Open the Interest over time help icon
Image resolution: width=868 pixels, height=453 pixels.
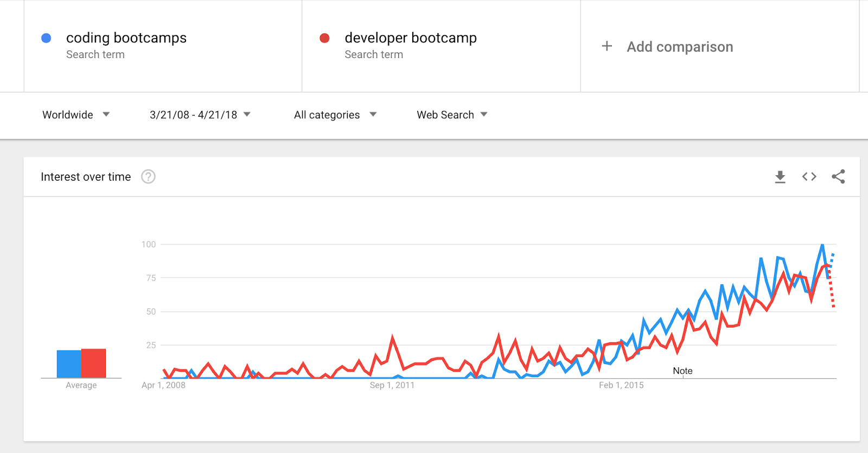[x=148, y=177]
